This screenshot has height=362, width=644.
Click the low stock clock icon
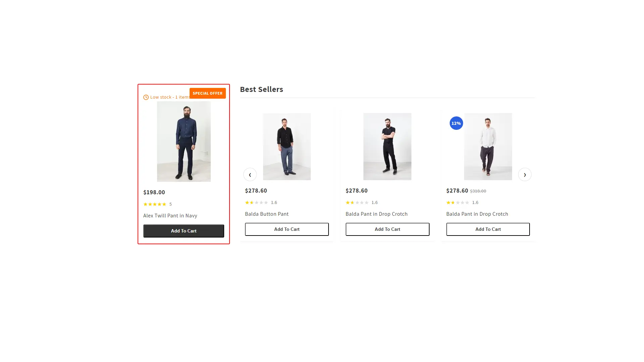[x=146, y=97]
